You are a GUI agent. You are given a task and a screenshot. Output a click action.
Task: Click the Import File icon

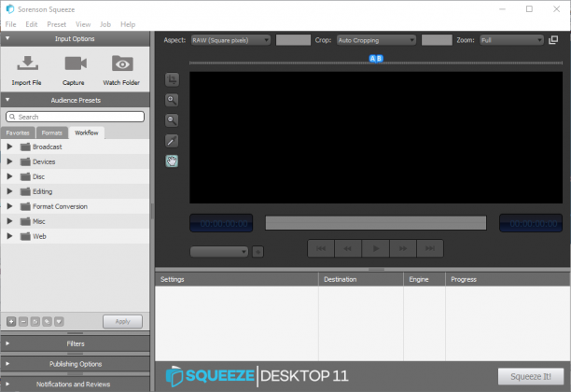click(27, 63)
